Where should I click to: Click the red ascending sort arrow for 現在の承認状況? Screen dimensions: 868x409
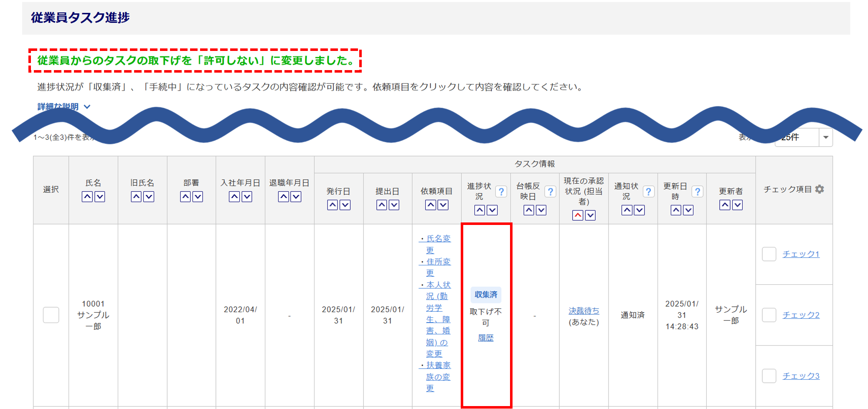[578, 215]
